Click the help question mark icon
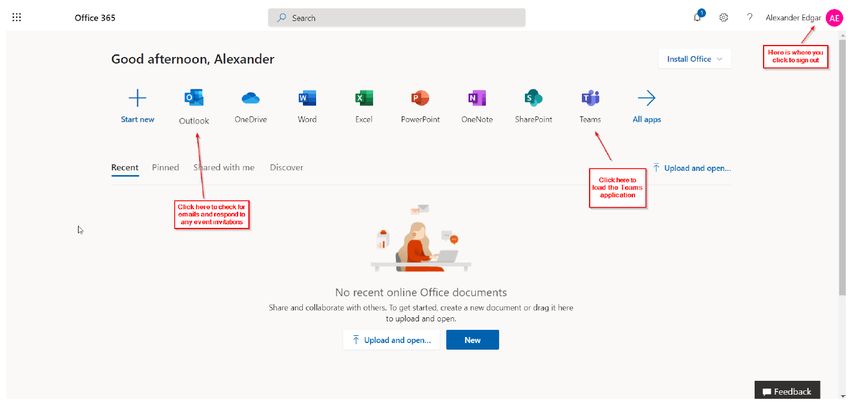The height and width of the screenshot is (406, 850). click(x=750, y=17)
